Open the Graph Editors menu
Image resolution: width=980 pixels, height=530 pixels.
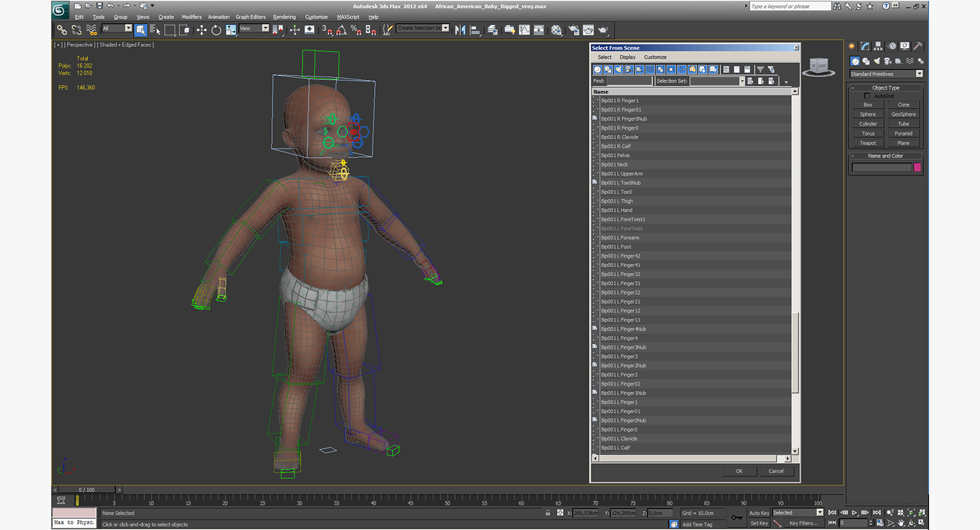[x=250, y=17]
